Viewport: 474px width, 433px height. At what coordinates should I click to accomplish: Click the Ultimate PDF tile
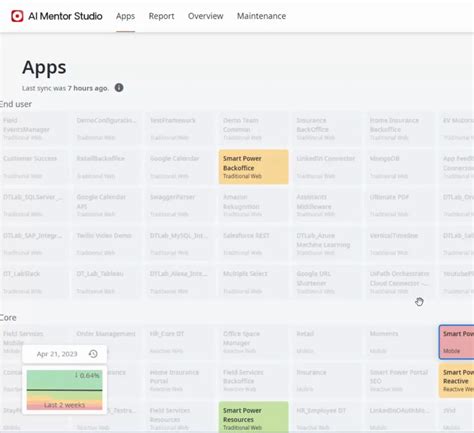(x=400, y=205)
